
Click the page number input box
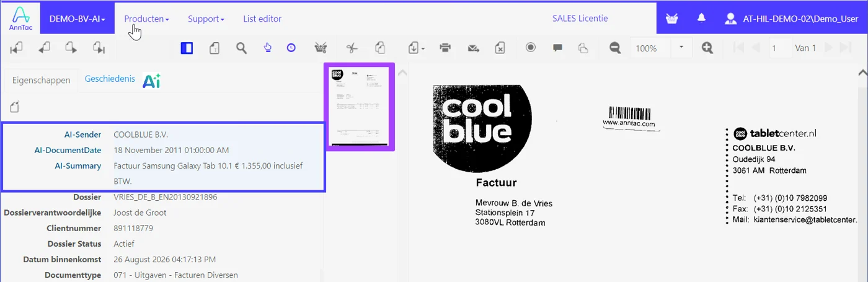point(780,48)
